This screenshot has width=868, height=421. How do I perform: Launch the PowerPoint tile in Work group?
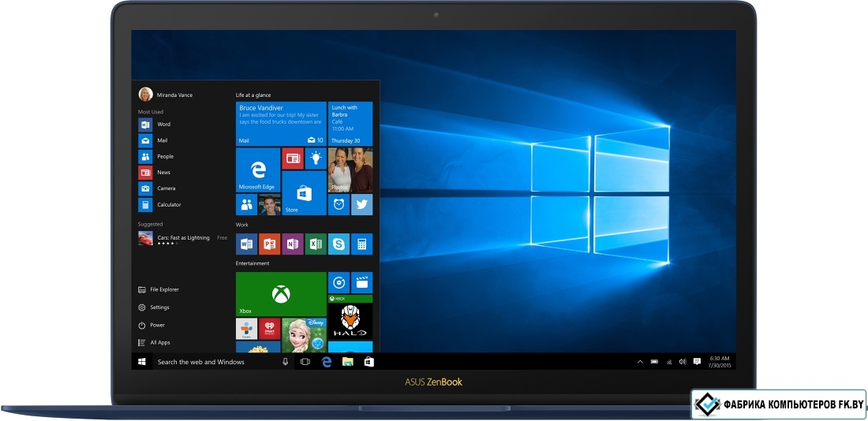(270, 244)
